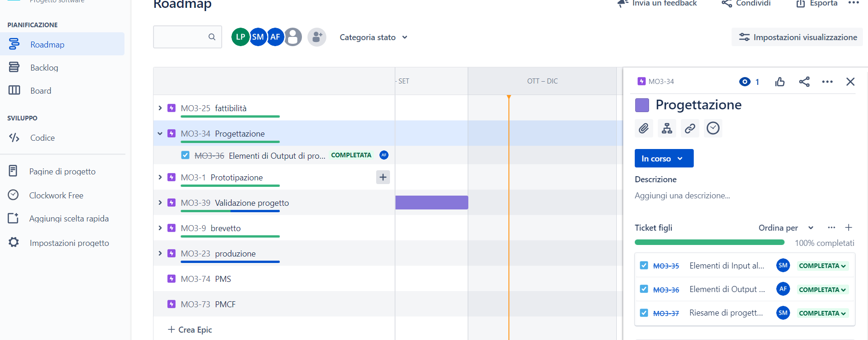This screenshot has height=340, width=868.
Task: Click Crea Epic at list bottom
Action: coord(190,329)
